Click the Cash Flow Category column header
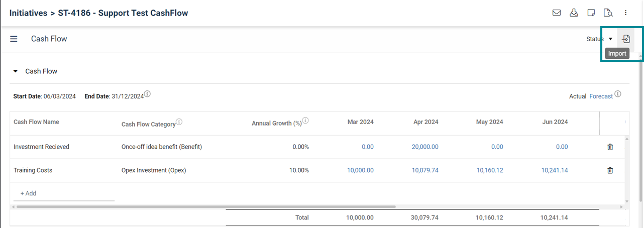This screenshot has width=644, height=228. (x=149, y=124)
